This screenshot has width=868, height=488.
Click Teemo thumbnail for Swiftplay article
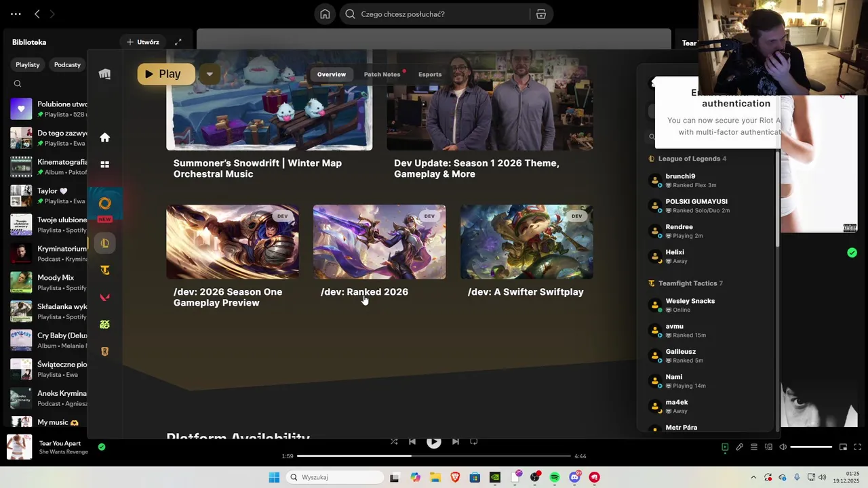(x=526, y=242)
